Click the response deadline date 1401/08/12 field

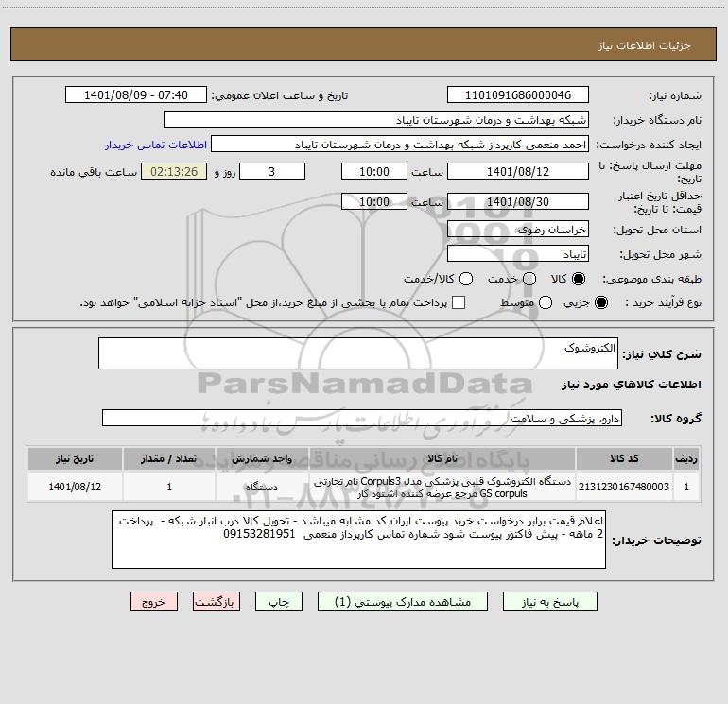pos(518,171)
